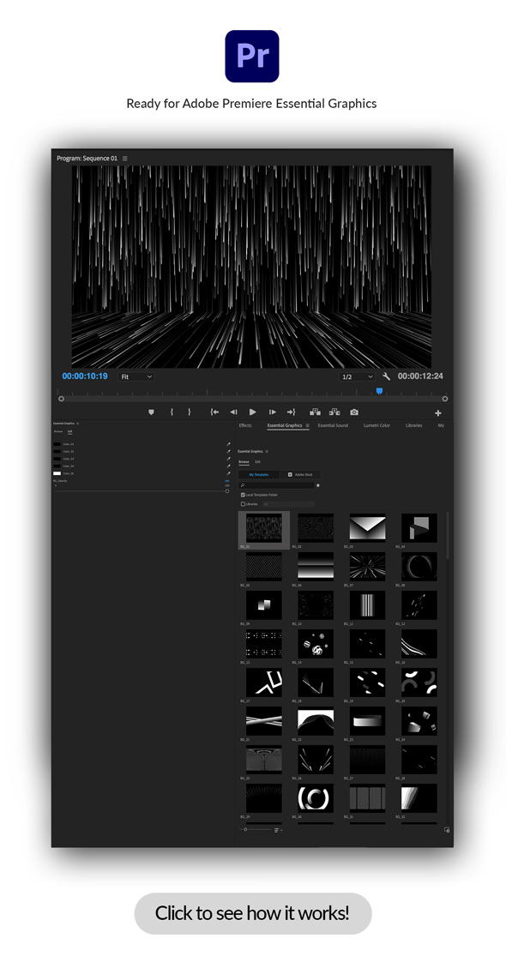Click the blue playhead marker
506x980 pixels.
point(379,391)
